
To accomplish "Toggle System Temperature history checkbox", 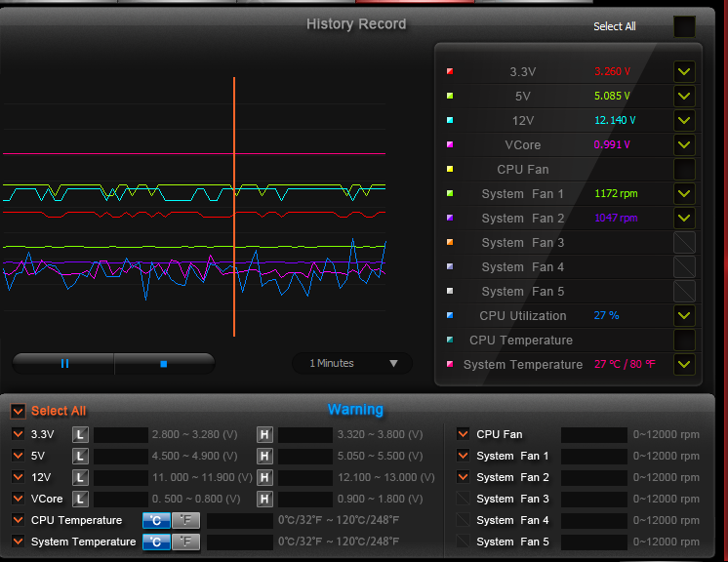I will (684, 364).
